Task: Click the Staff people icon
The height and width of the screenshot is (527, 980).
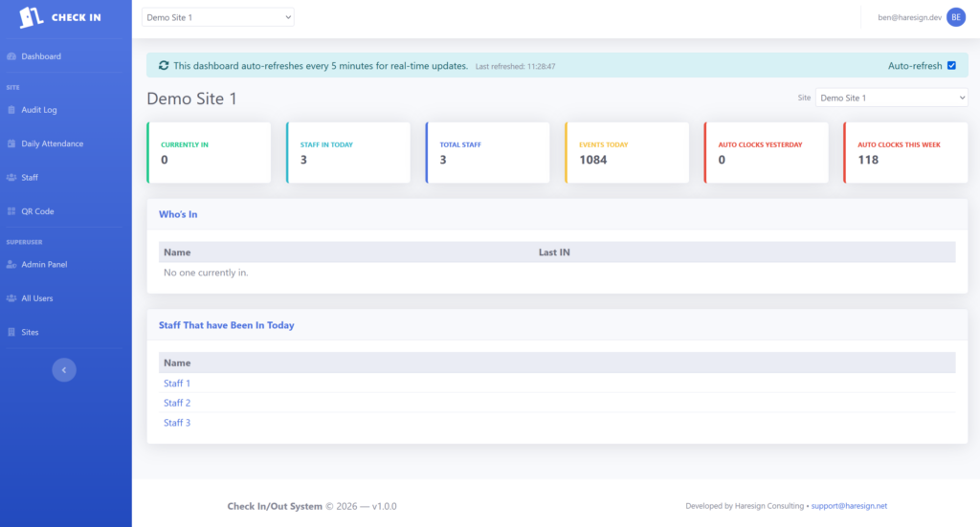Action: click(x=11, y=178)
